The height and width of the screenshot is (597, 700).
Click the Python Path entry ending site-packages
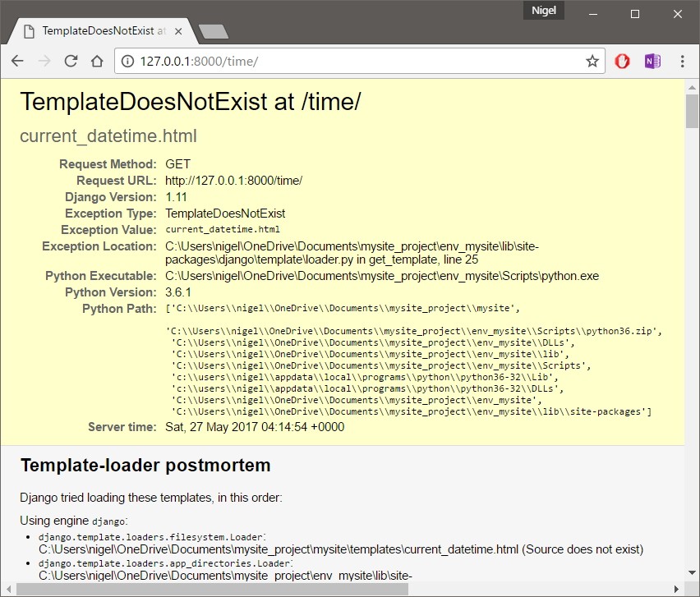pyautogui.click(x=412, y=412)
